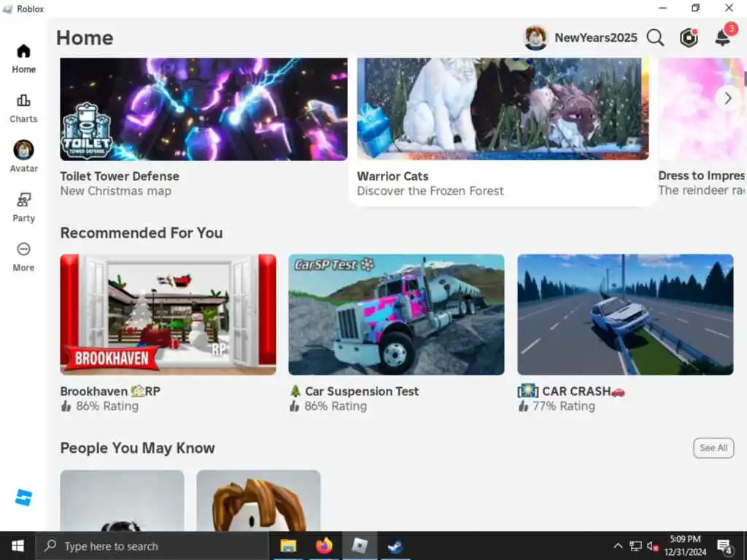Viewport: 747px width, 560px height.
Task: Click the CAR CRASH game title
Action: (x=571, y=392)
